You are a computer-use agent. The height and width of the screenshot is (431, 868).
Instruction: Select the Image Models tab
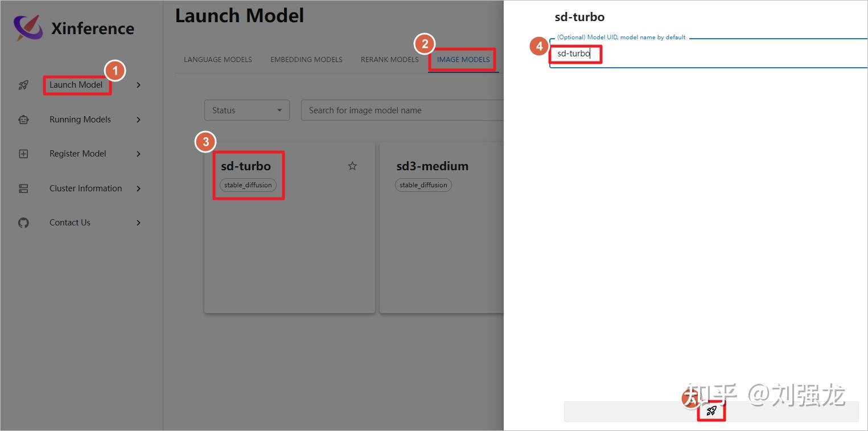463,59
